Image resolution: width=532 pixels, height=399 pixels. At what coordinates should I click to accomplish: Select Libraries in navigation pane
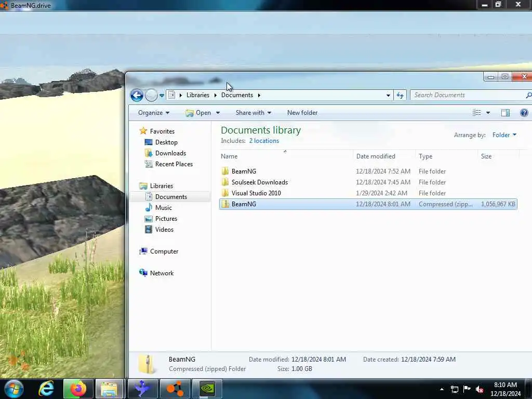coord(162,186)
